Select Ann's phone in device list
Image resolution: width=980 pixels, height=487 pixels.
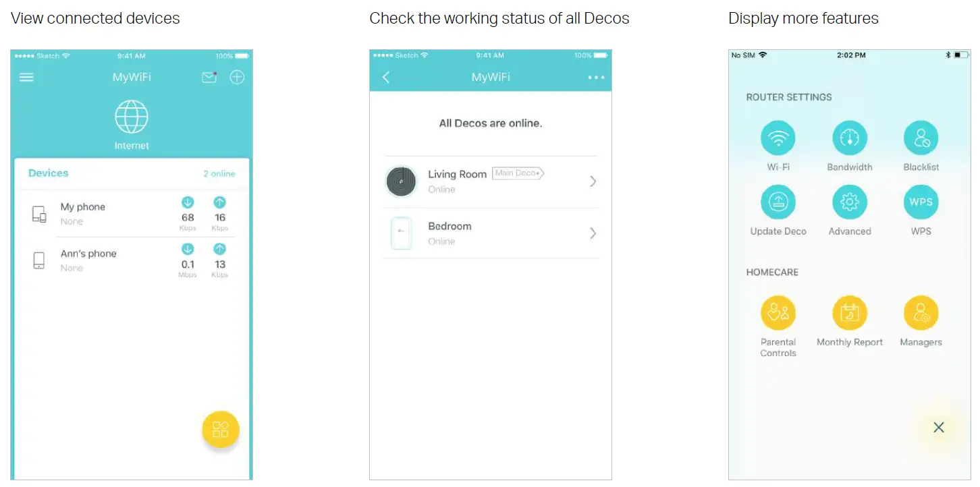(88, 260)
